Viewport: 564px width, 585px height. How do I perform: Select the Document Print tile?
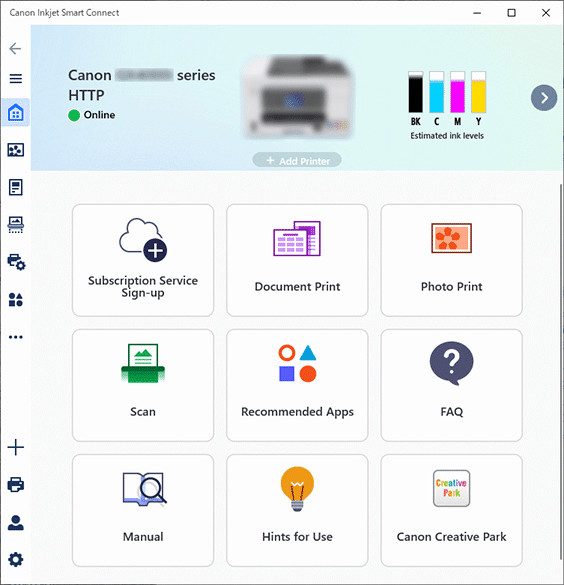click(297, 260)
